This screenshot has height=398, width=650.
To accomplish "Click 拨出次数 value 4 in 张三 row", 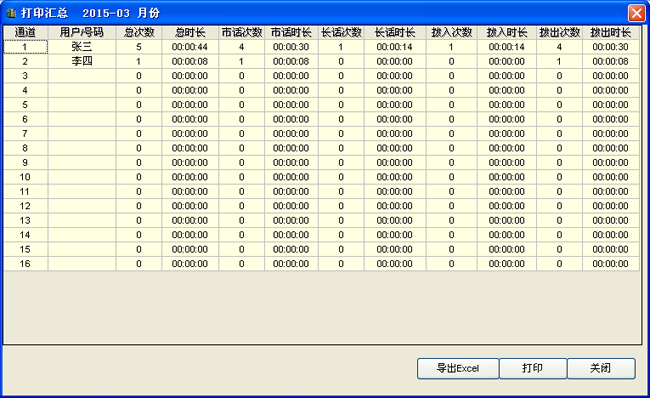I will click(x=559, y=47).
